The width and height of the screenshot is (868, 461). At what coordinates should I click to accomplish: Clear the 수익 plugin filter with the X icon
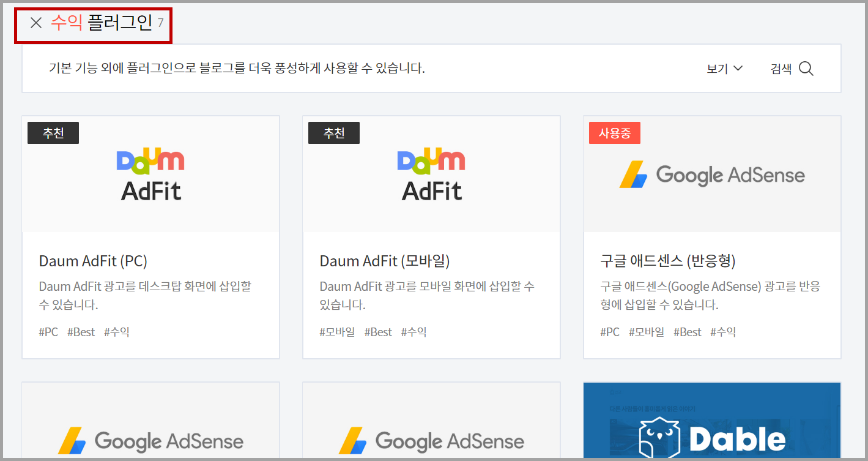click(36, 23)
